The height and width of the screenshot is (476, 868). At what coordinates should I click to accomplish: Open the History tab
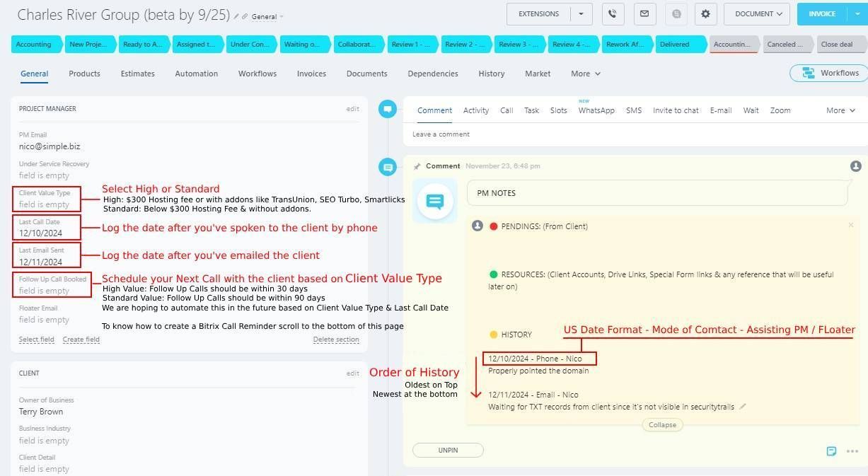coord(492,74)
